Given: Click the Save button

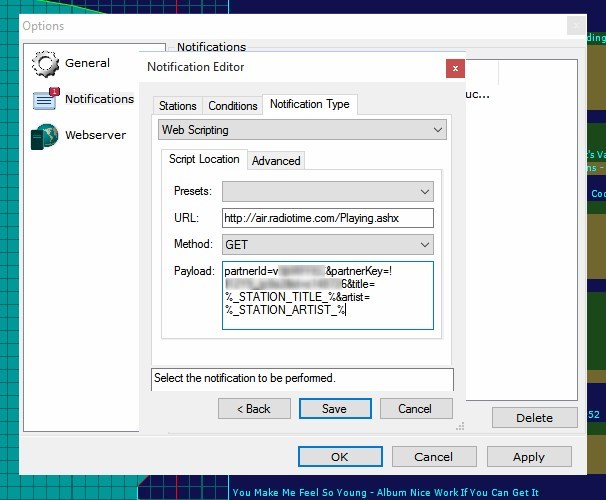Looking at the screenshot, I should [x=334, y=408].
